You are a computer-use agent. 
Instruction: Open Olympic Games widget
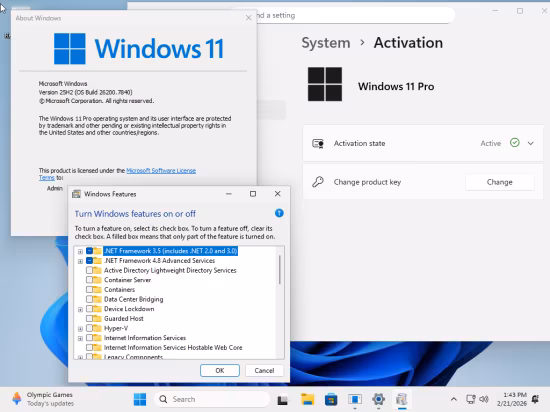42,399
